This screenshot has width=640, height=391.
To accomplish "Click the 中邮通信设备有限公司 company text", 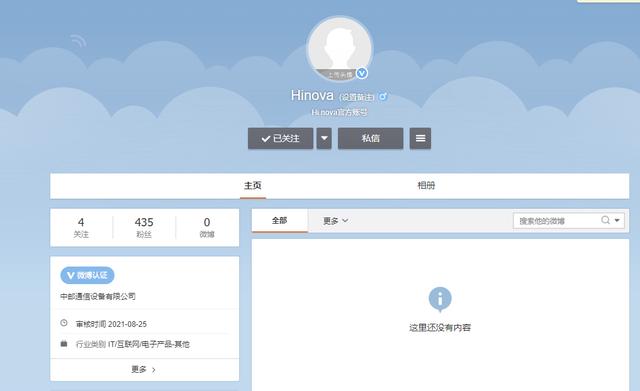I will [x=98, y=296].
